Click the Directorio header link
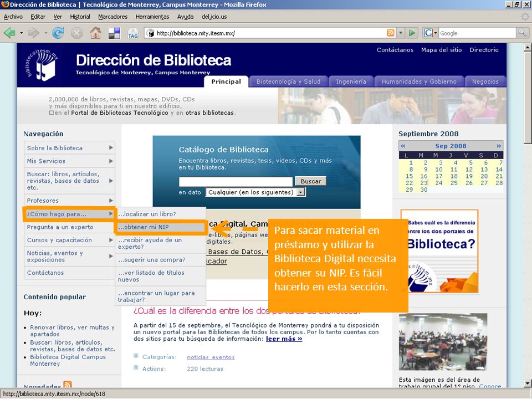 pyautogui.click(x=484, y=50)
